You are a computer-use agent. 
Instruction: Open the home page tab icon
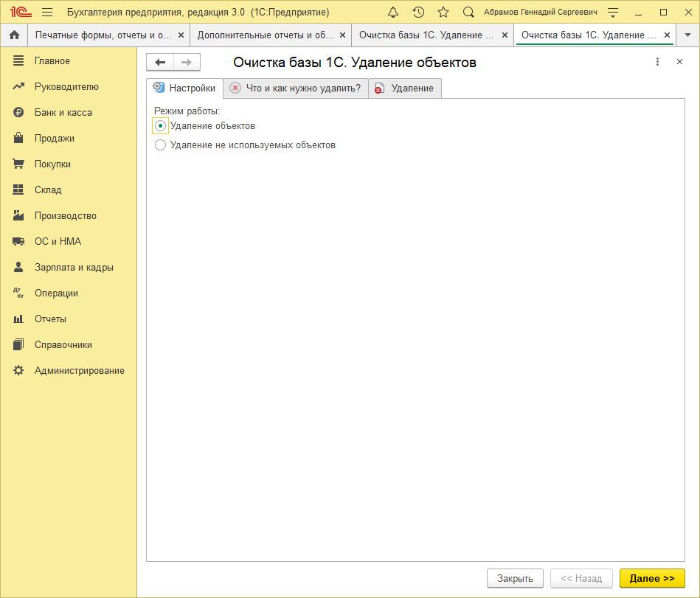[13, 35]
